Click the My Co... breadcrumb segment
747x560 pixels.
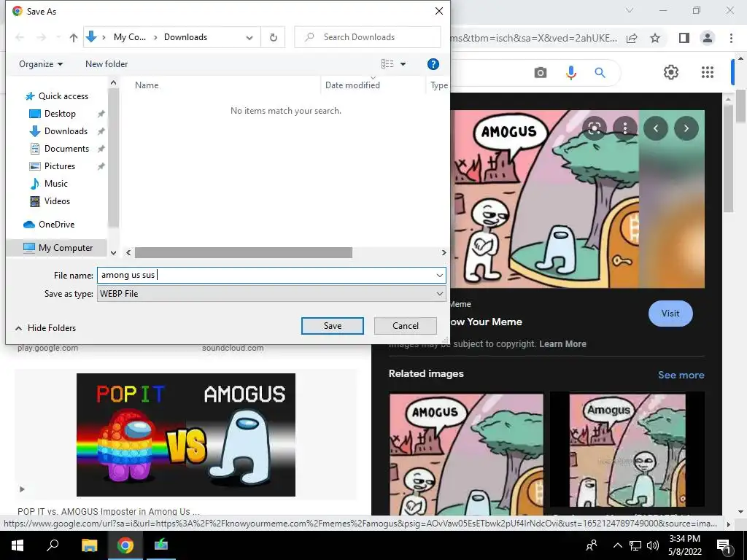[130, 37]
